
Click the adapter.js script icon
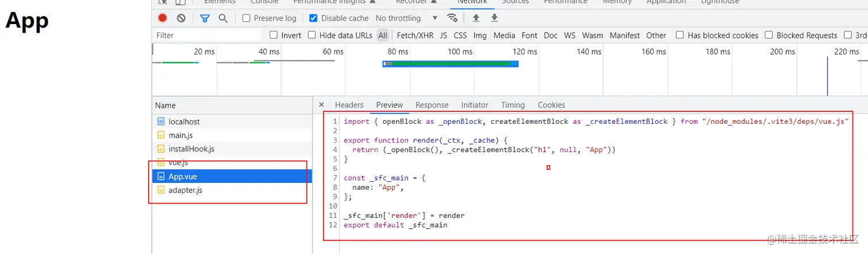(x=161, y=190)
